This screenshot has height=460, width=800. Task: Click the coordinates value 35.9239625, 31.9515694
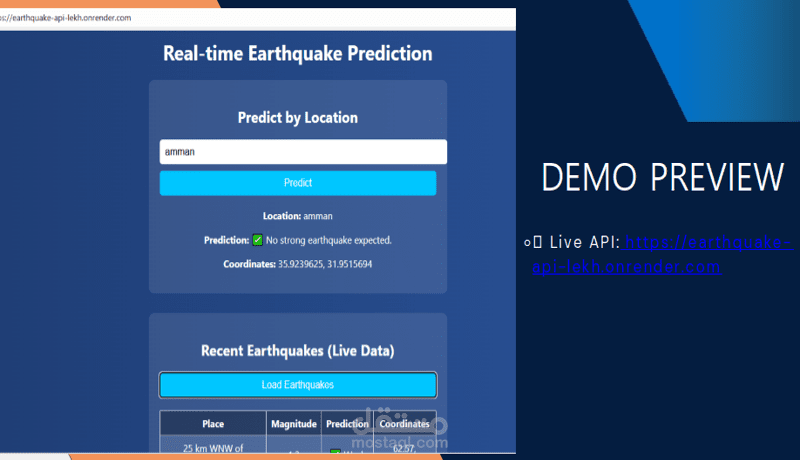click(x=325, y=264)
